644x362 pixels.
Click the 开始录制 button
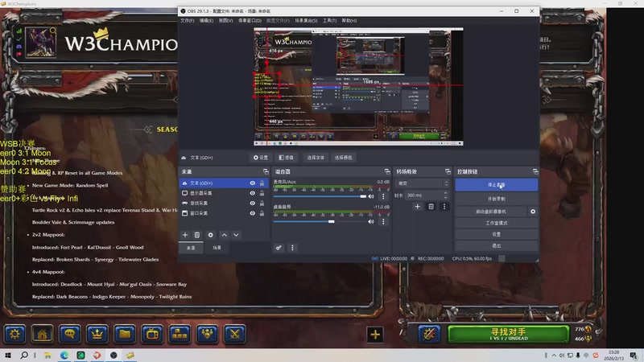tap(496, 199)
